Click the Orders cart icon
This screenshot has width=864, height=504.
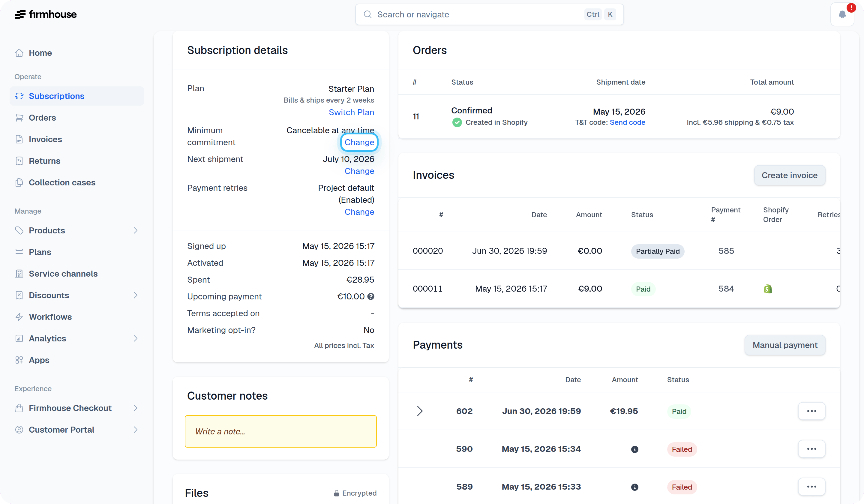[19, 118]
